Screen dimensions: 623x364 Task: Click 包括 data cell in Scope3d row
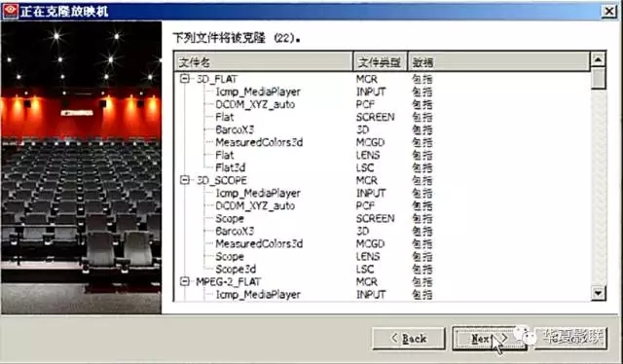tap(421, 269)
